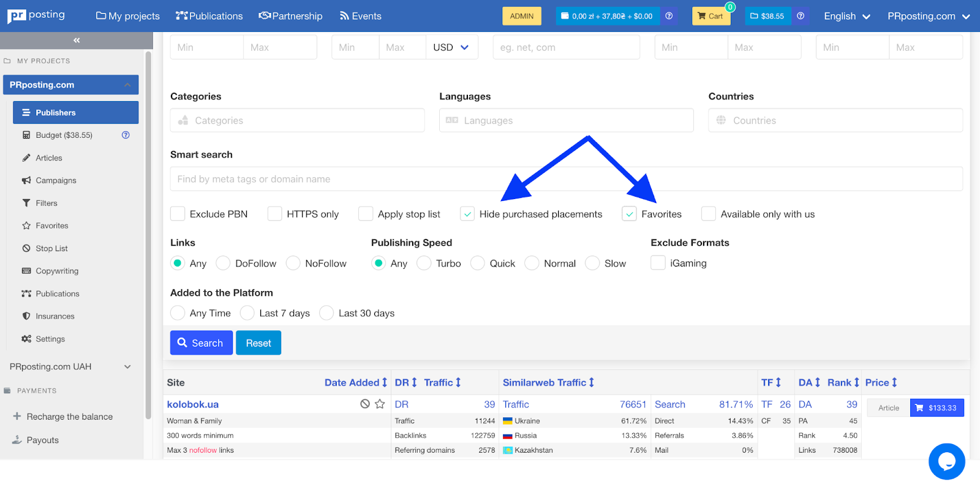Viewport: 980px width, 492px height.
Task: Sort by Rank column
Action: click(x=843, y=382)
